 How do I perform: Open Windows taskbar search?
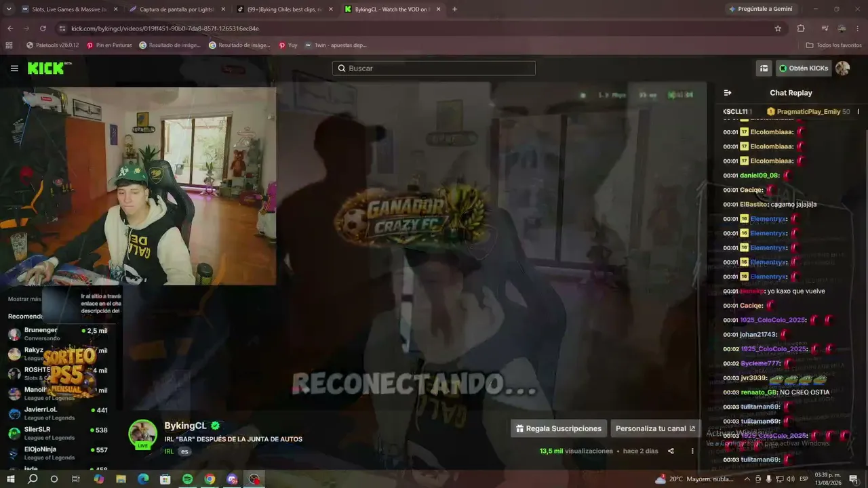[33, 479]
